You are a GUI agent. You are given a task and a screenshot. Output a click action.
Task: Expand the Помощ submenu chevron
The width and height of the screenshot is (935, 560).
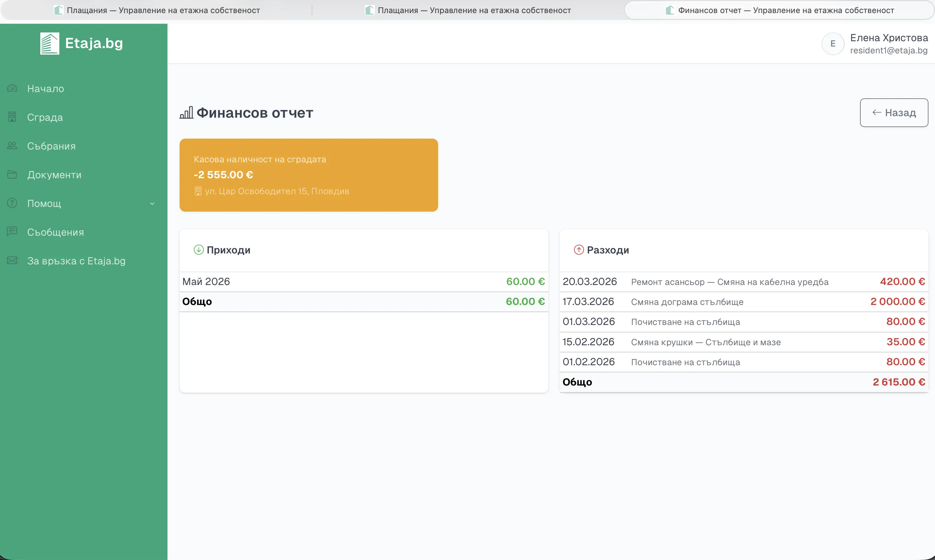click(x=152, y=204)
